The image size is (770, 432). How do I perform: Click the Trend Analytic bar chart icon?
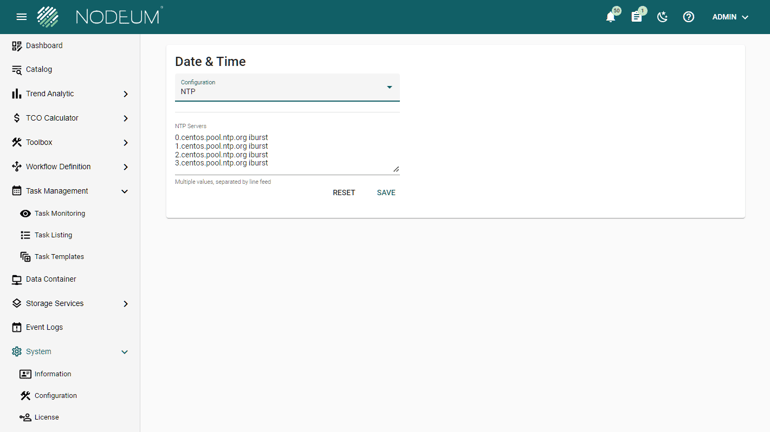click(x=17, y=94)
